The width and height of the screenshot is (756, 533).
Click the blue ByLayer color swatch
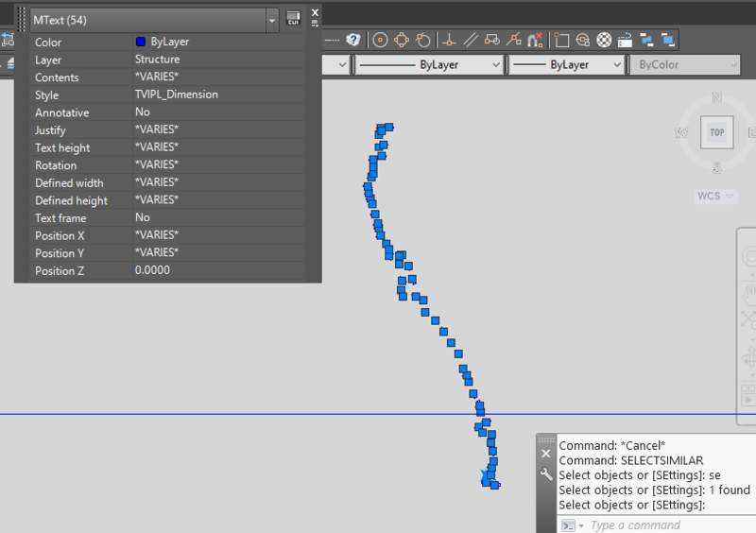pyautogui.click(x=141, y=43)
